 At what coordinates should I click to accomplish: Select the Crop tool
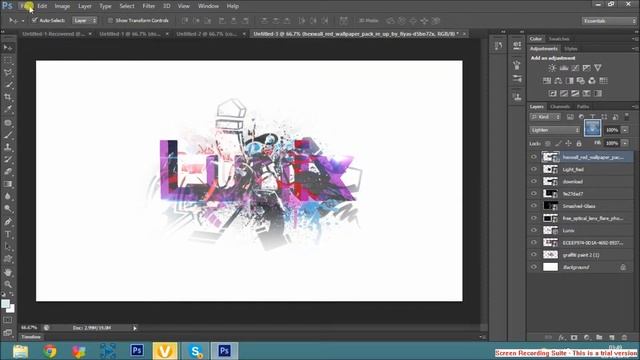point(8,97)
